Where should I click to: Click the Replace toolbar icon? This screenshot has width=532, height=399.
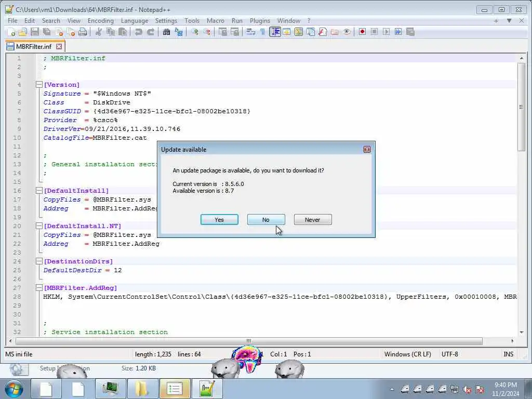click(x=179, y=32)
